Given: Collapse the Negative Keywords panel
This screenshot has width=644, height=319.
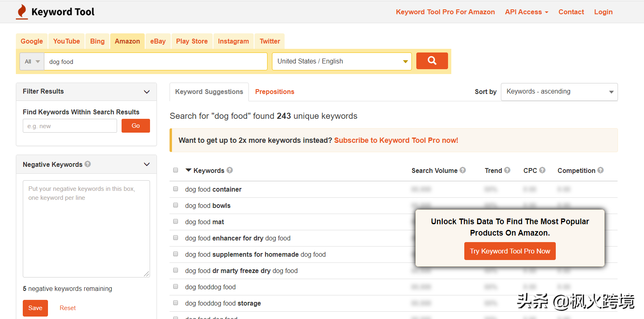Looking at the screenshot, I should pos(147,164).
